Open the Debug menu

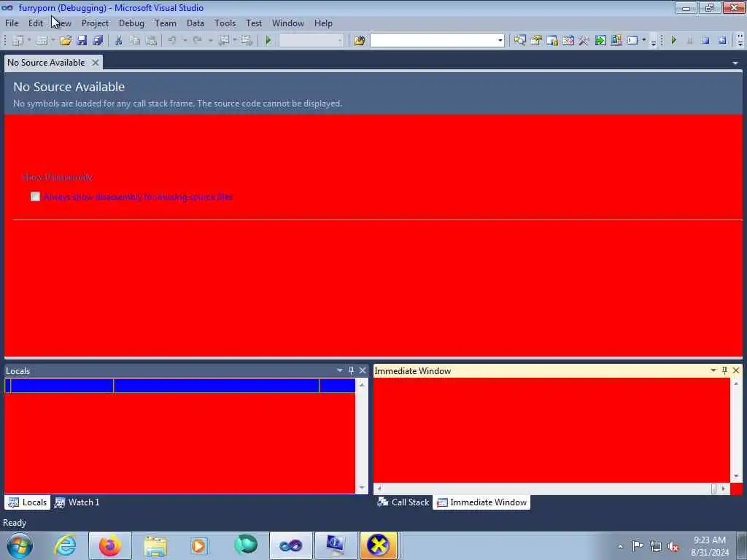pos(131,23)
